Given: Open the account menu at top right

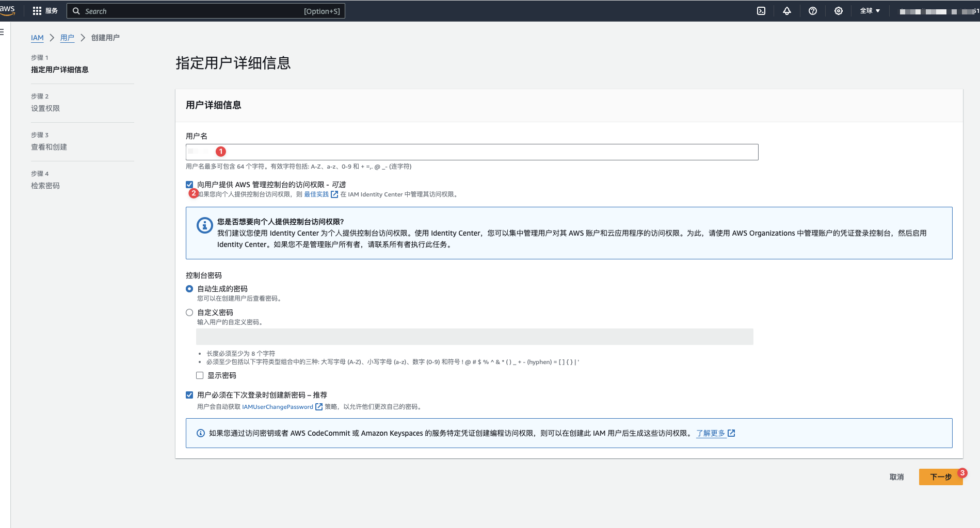Looking at the screenshot, I should (939, 11).
